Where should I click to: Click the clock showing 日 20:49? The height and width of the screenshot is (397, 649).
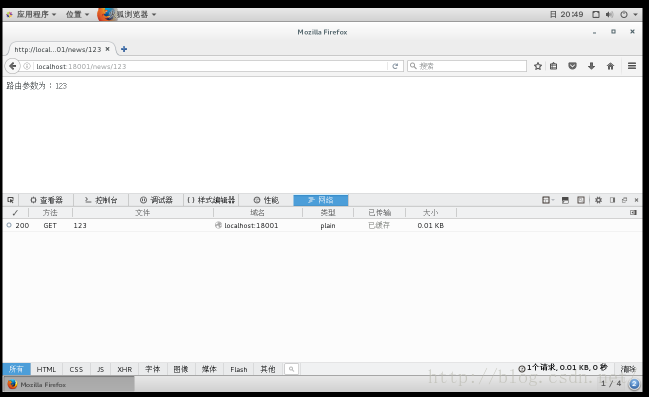click(566, 14)
